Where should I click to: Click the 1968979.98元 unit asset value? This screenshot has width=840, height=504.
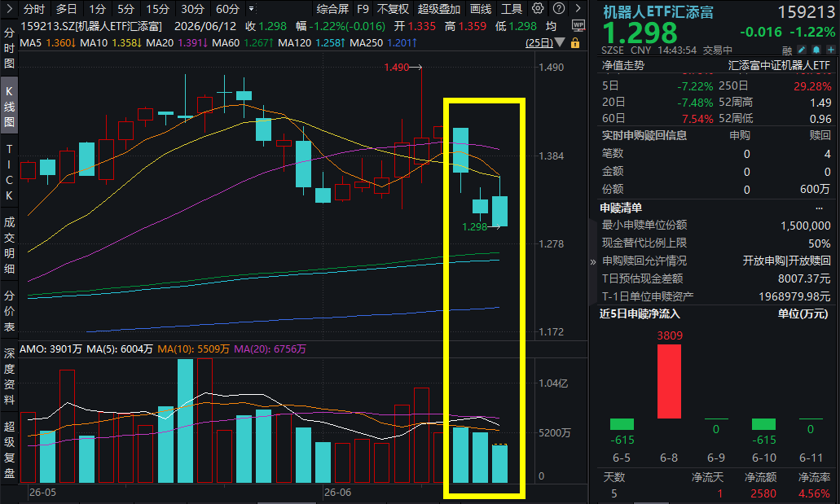point(794,296)
